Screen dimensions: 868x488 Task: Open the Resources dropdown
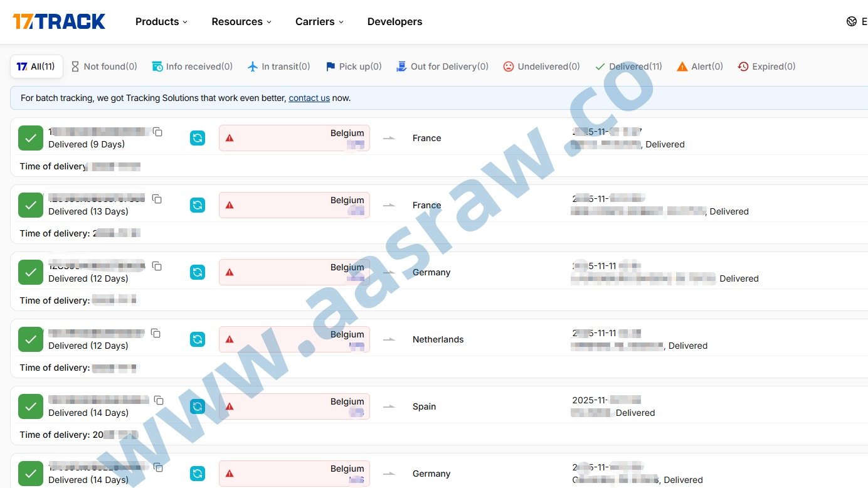tap(241, 22)
